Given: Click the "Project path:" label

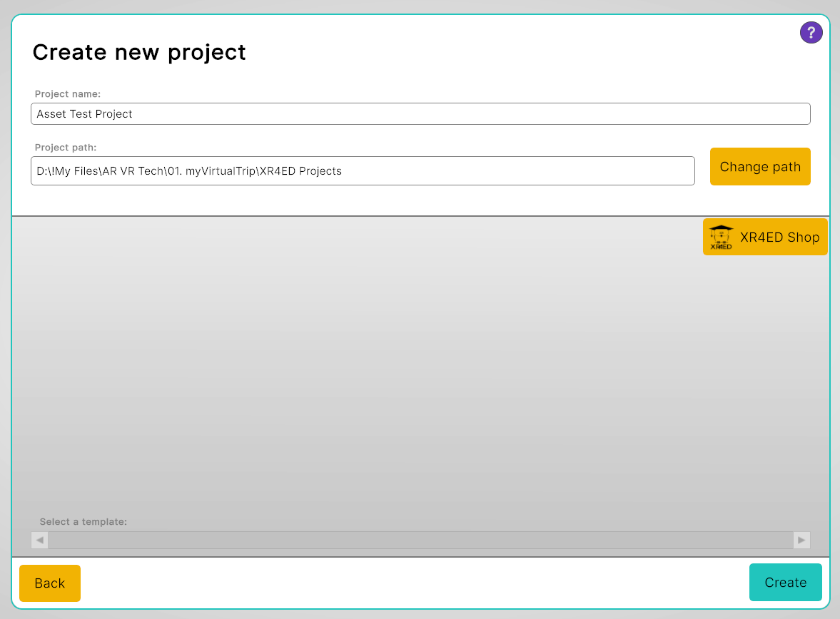Looking at the screenshot, I should coord(66,148).
